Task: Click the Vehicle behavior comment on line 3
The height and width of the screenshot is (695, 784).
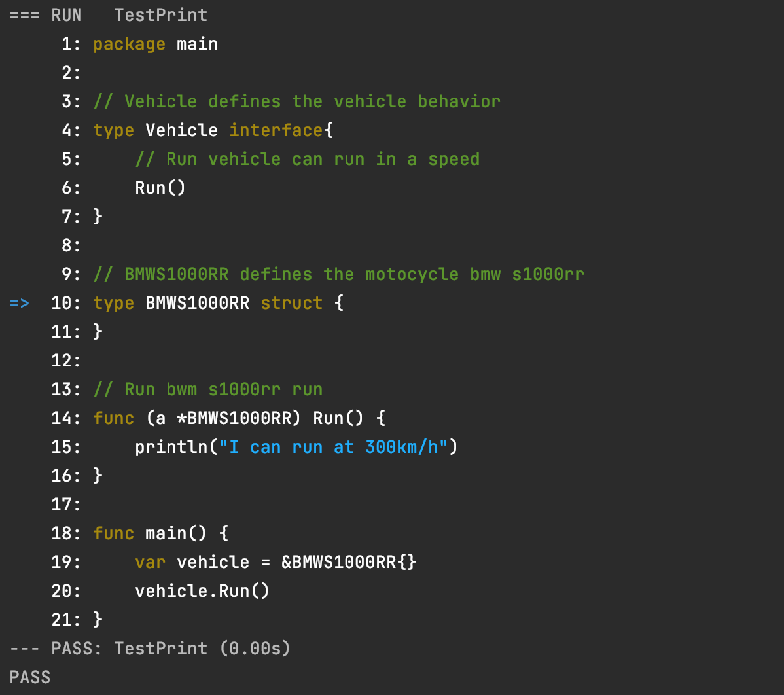Action: coord(297,101)
